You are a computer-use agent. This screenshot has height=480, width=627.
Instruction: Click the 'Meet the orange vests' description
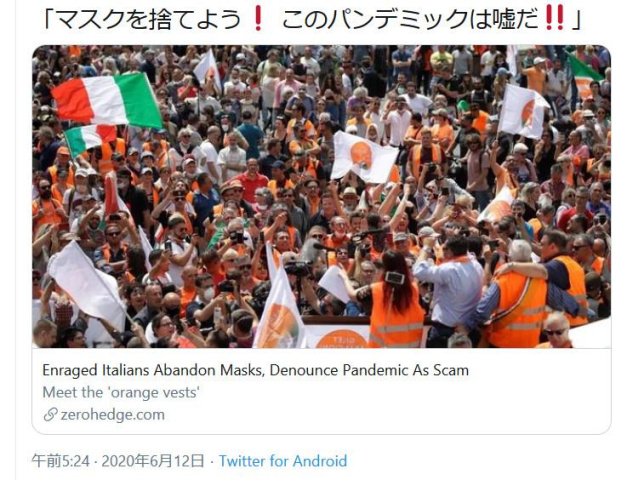(x=121, y=392)
